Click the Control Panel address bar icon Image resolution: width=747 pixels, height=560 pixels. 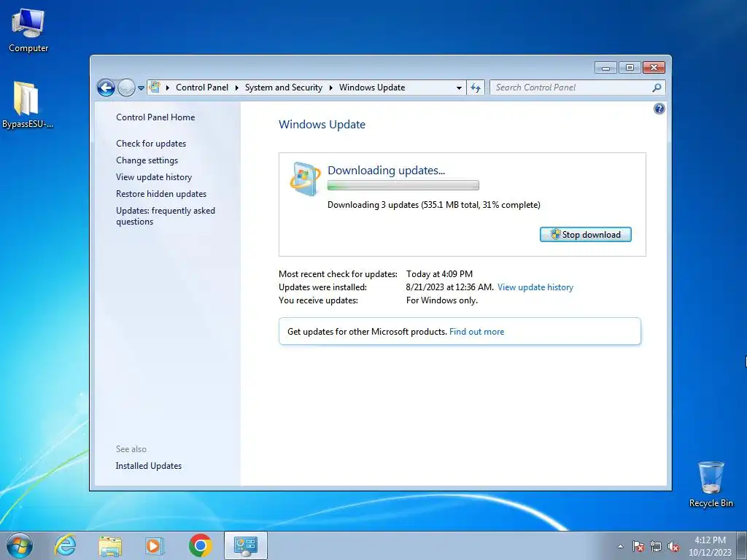pyautogui.click(x=155, y=87)
